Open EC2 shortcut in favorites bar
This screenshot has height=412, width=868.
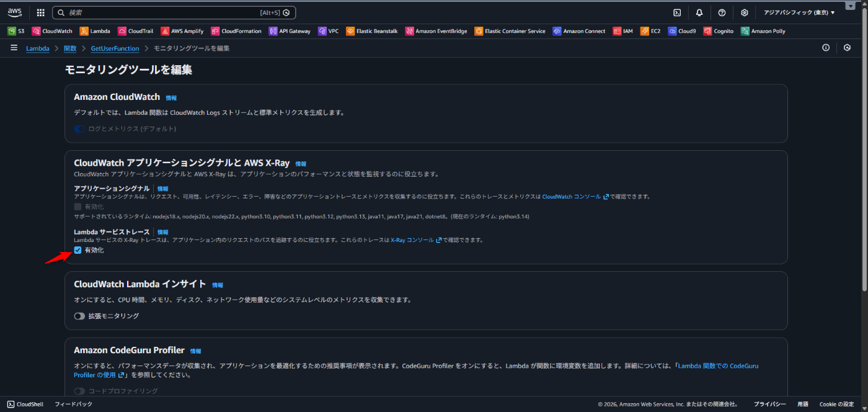pyautogui.click(x=650, y=31)
